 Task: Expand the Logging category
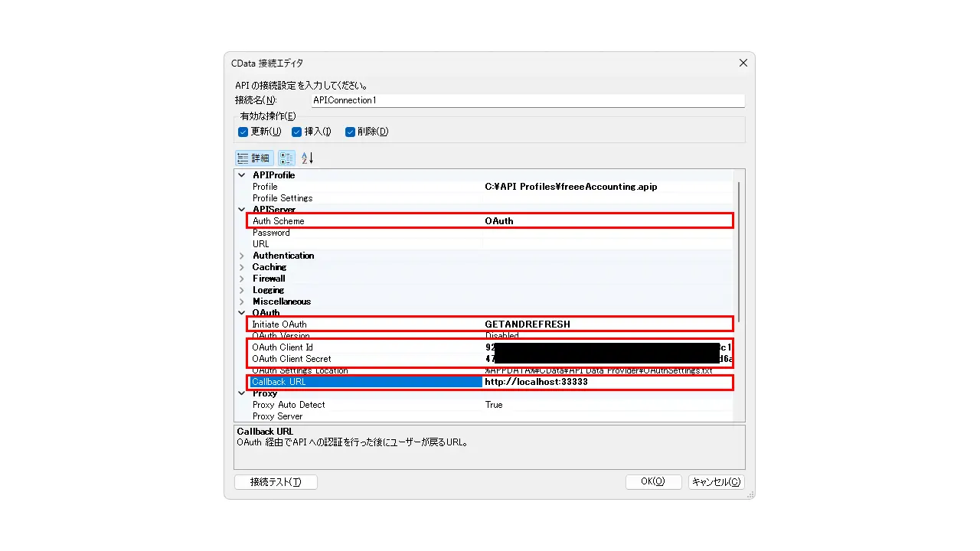click(242, 290)
